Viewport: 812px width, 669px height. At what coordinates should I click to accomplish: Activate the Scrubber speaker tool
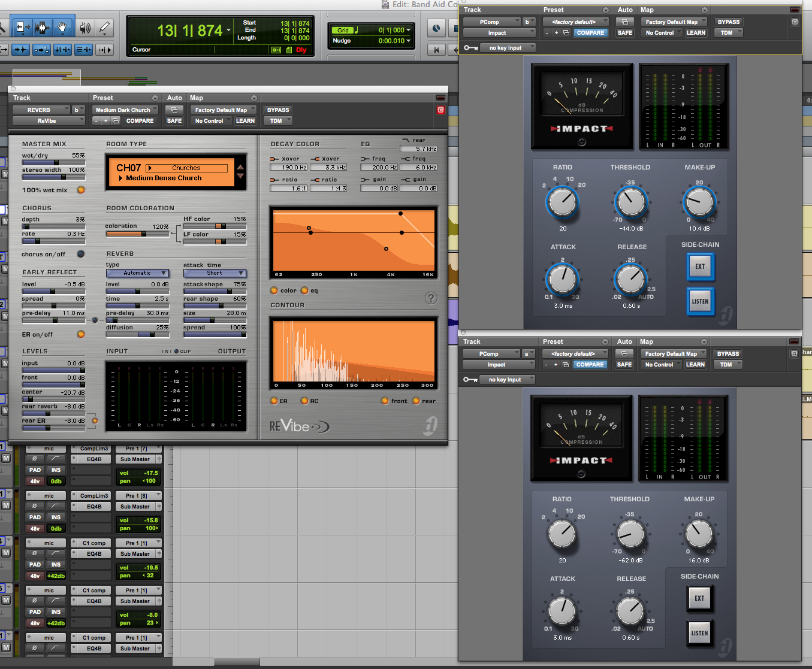tap(85, 28)
